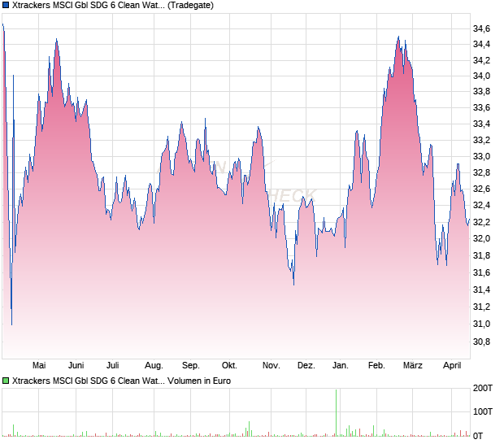Select the 'Aug.' month label
Screen dimensions: 504x444
tap(154, 365)
